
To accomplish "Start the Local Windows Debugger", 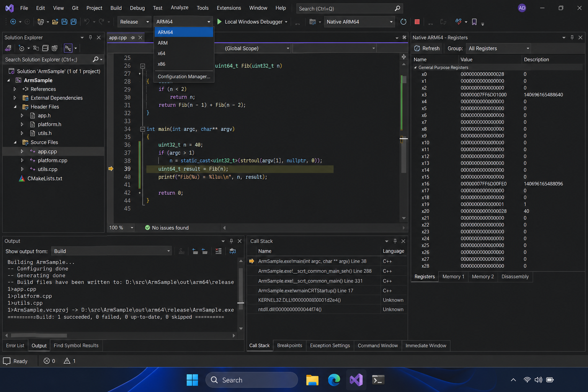I will pyautogui.click(x=252, y=22).
